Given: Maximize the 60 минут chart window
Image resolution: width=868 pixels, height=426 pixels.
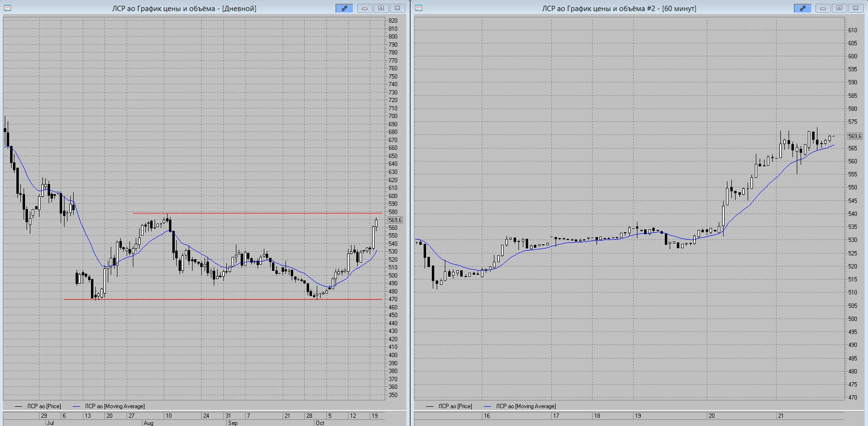Looking at the screenshot, I should (839, 8).
